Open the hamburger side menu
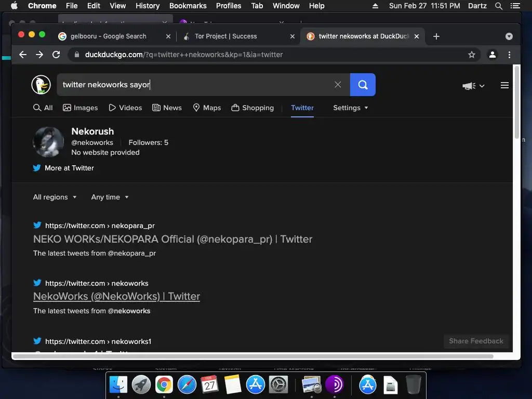 click(504, 85)
